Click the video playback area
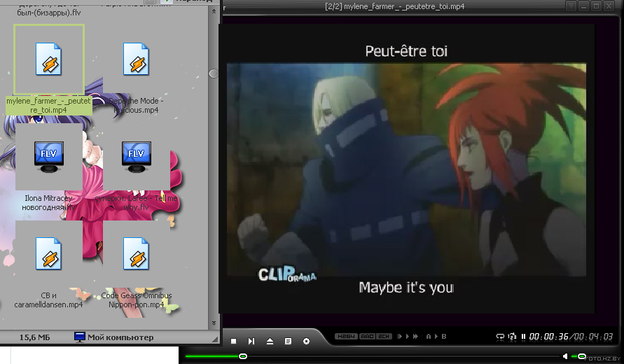The width and height of the screenshot is (624, 364). coord(406,169)
